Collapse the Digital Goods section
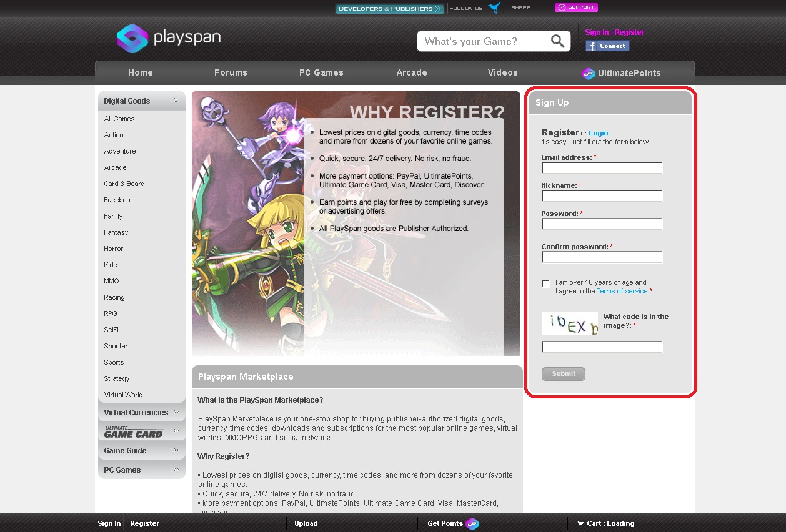Viewport: 786px width, 532px height. click(176, 101)
